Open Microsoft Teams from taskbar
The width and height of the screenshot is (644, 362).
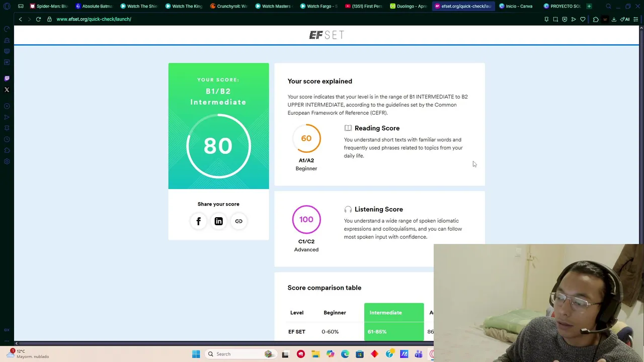419,354
